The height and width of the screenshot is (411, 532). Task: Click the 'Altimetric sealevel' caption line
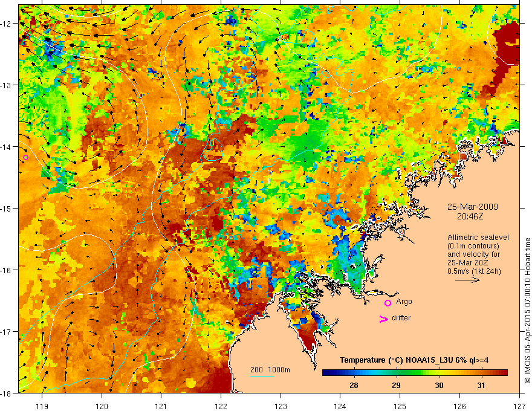pyautogui.click(x=478, y=238)
